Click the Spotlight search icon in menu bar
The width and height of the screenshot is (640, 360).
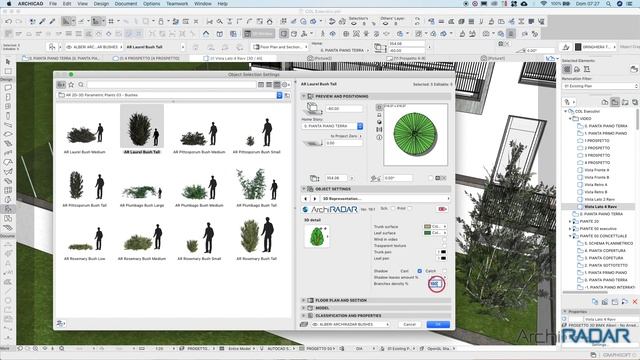609,4
